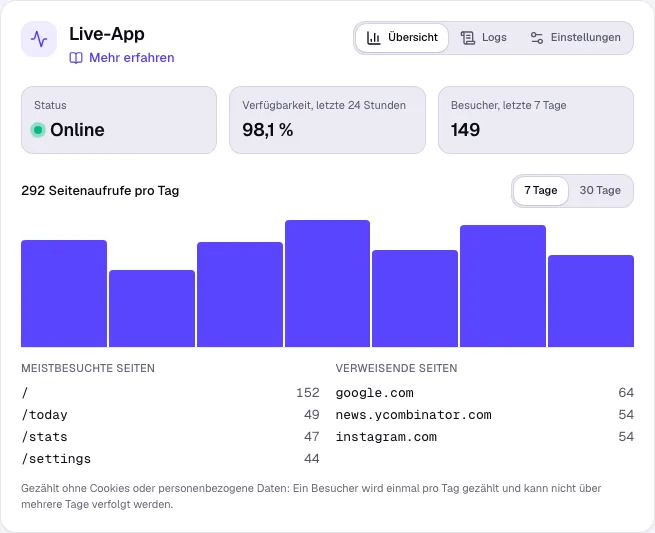655x533 pixels.
Task: Click the MEISTBESUCHTE SEITEN heading
Action: 88,368
